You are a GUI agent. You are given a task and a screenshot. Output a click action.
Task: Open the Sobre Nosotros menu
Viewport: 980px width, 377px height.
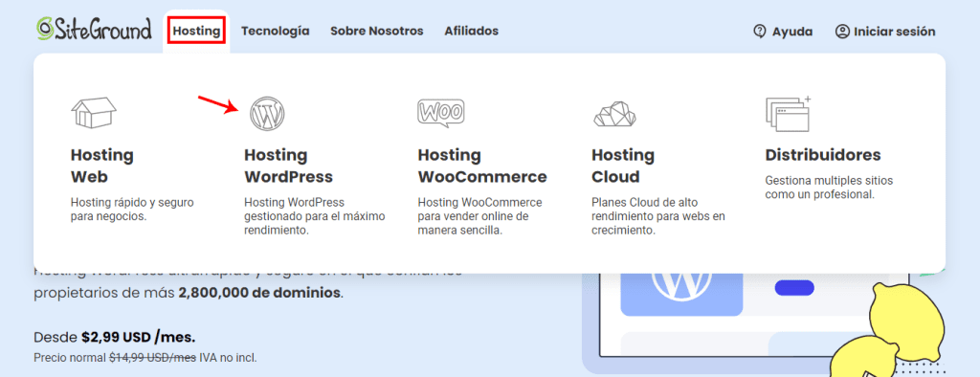pos(377,31)
